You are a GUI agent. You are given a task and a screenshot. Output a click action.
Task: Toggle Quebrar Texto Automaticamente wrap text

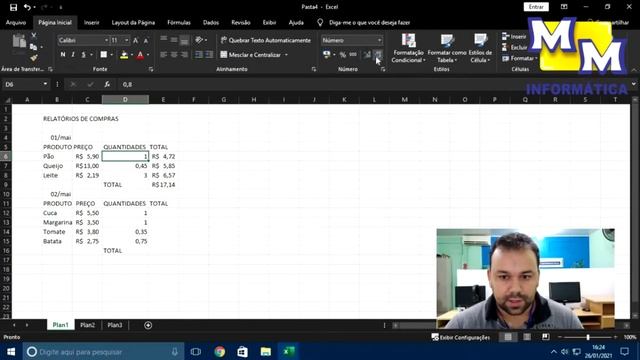[266, 40]
